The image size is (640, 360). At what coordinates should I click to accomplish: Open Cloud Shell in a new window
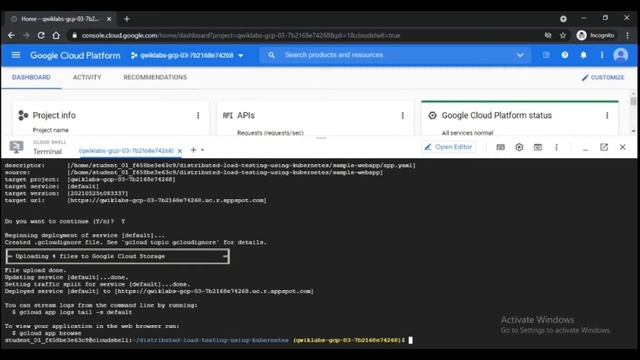point(604,147)
